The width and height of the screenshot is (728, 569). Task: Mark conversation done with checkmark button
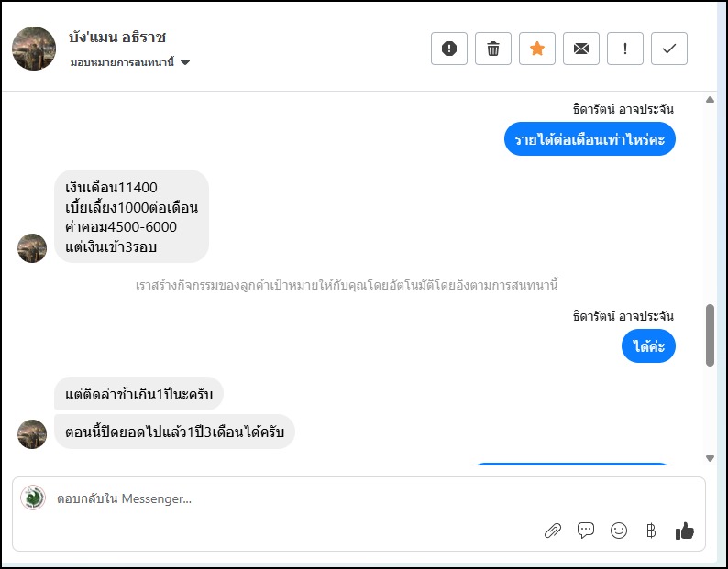click(669, 49)
